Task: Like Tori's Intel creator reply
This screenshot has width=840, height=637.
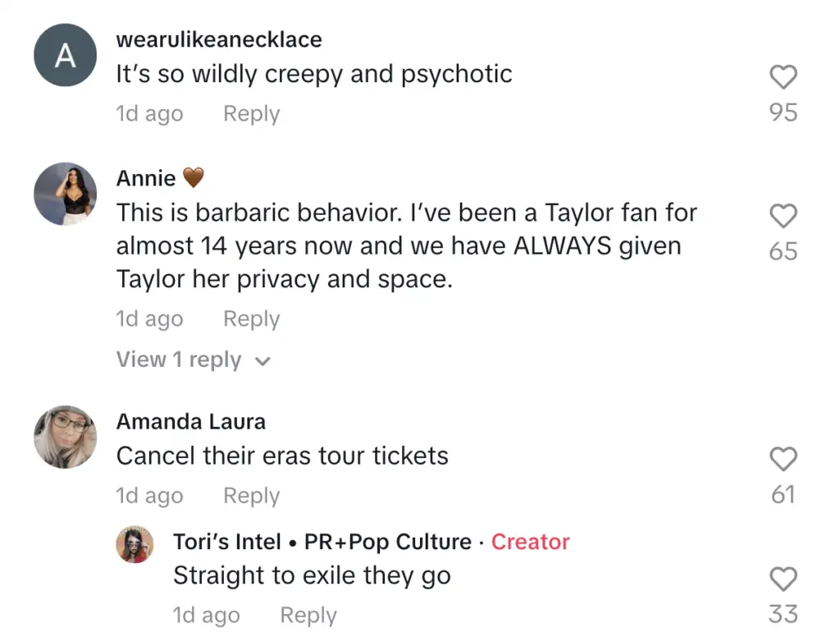Action: click(783, 580)
